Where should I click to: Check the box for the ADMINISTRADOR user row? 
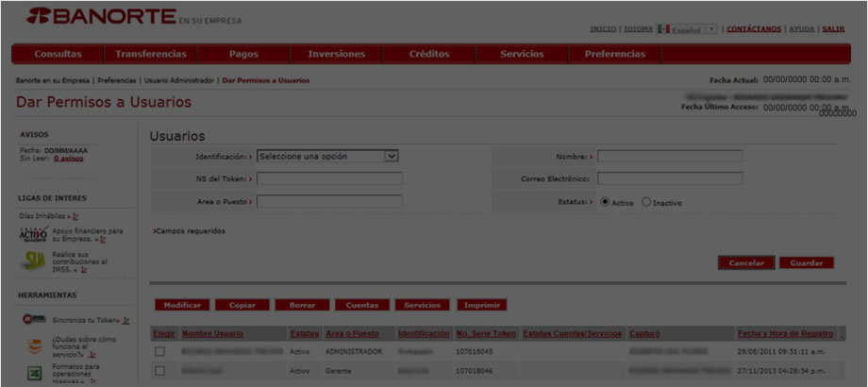pyautogui.click(x=159, y=351)
